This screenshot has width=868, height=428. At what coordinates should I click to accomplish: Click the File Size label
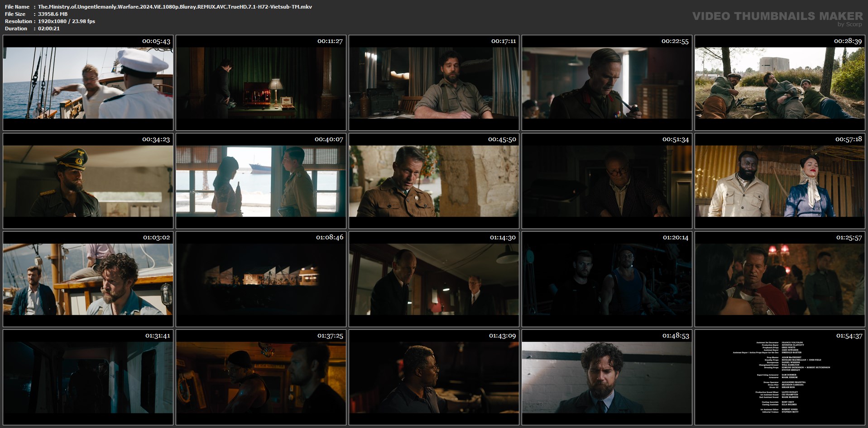[15, 14]
